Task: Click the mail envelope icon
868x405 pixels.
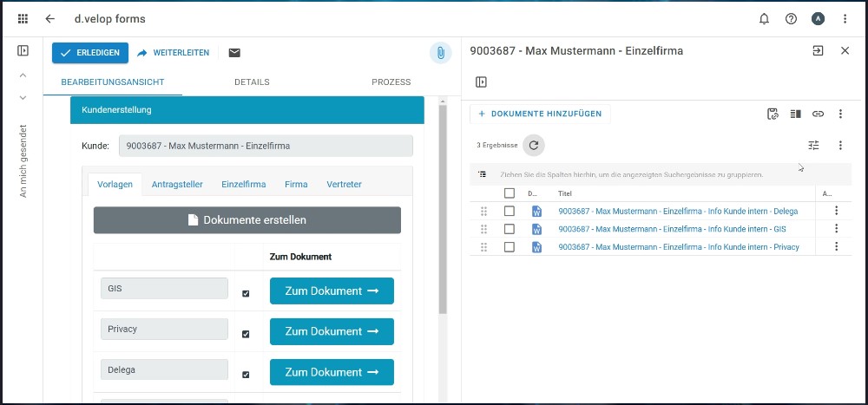Action: (x=234, y=53)
